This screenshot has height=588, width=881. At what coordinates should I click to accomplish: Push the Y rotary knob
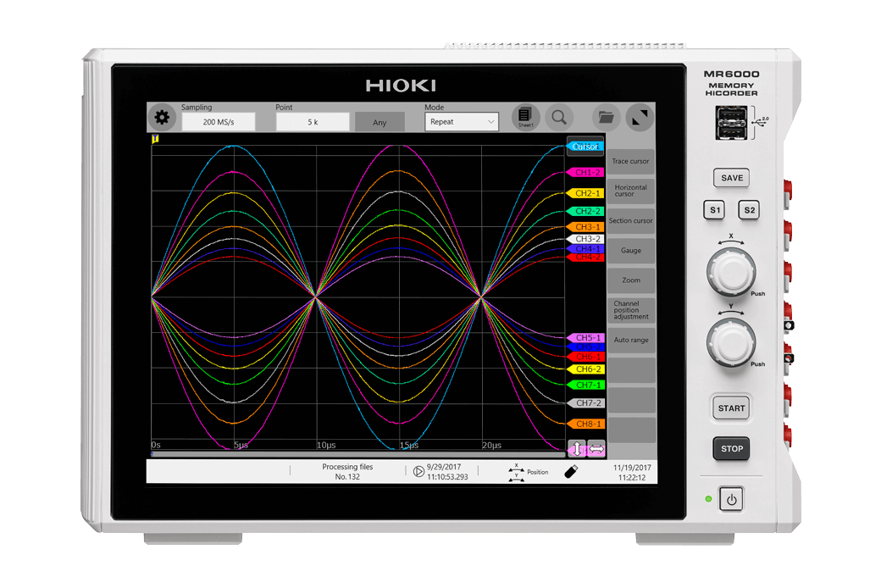pyautogui.click(x=730, y=342)
